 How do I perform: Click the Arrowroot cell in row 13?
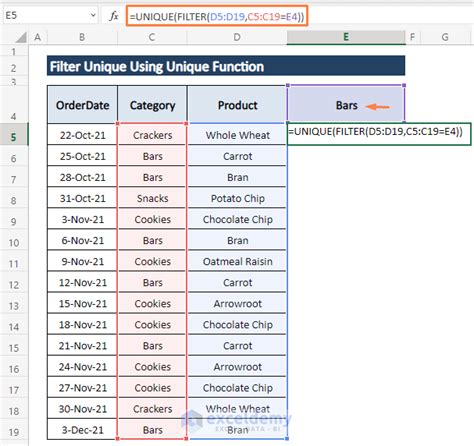[237, 303]
